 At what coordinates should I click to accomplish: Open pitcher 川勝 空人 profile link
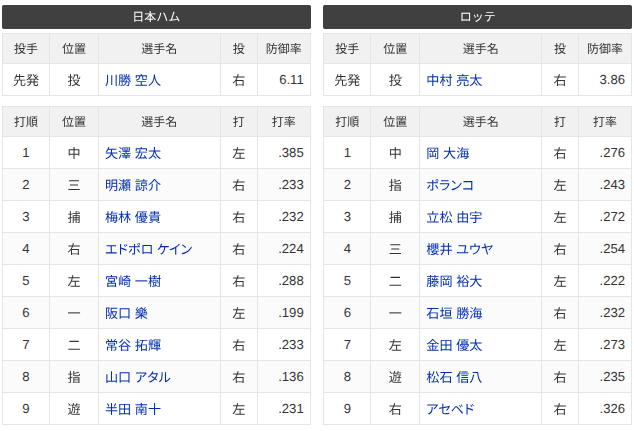(133, 80)
